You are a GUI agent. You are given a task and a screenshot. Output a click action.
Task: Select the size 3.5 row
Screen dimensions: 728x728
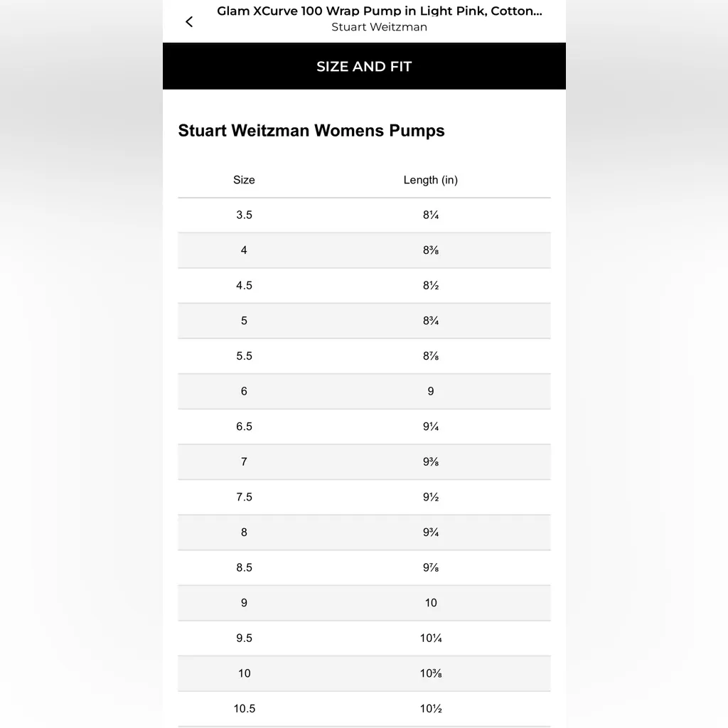[x=364, y=215]
